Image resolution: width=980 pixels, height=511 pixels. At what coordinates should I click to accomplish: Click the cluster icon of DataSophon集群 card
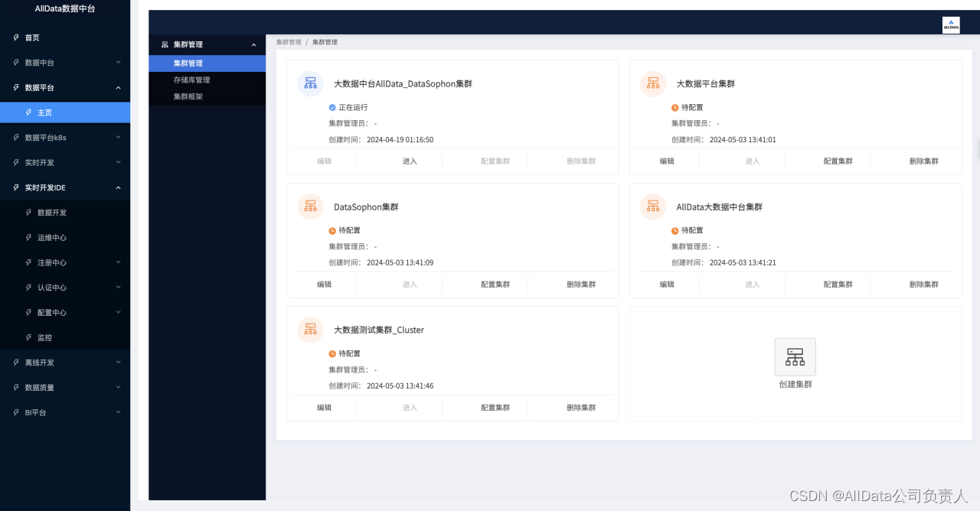(310, 207)
